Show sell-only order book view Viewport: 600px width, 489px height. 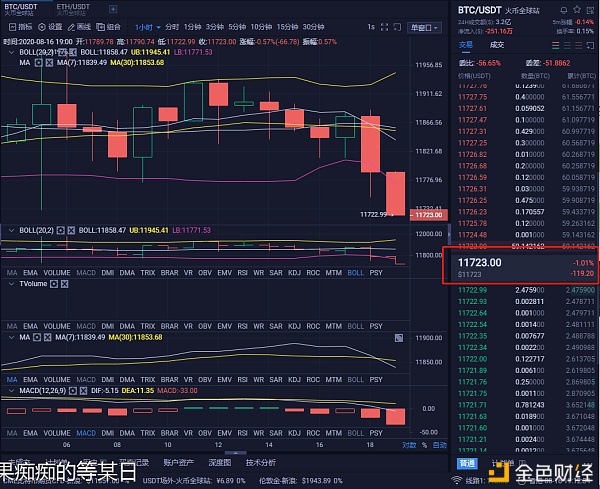[x=579, y=46]
